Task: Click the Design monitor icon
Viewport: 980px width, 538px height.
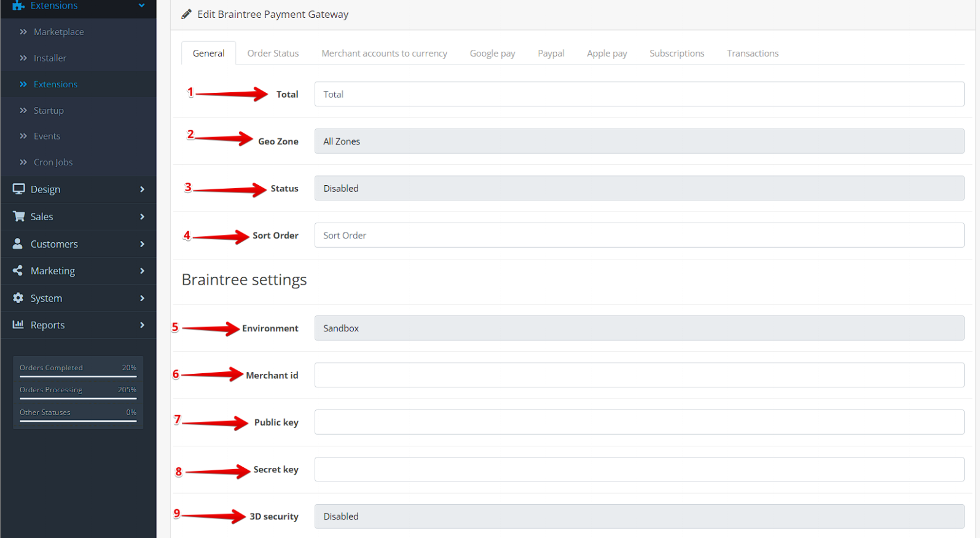Action: [x=18, y=189]
